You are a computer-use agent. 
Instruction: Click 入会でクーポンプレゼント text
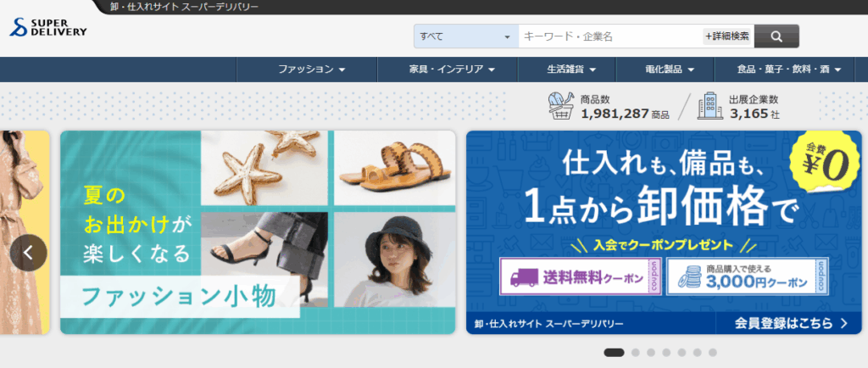pyautogui.click(x=663, y=244)
